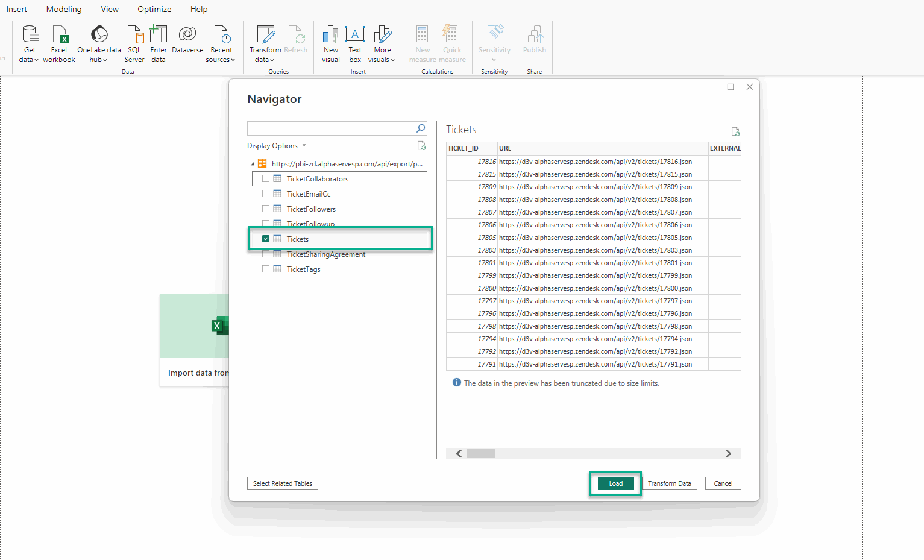Screen dimensions: 924x560
Task: Open Transform data in the Queries group
Action: tap(265, 42)
